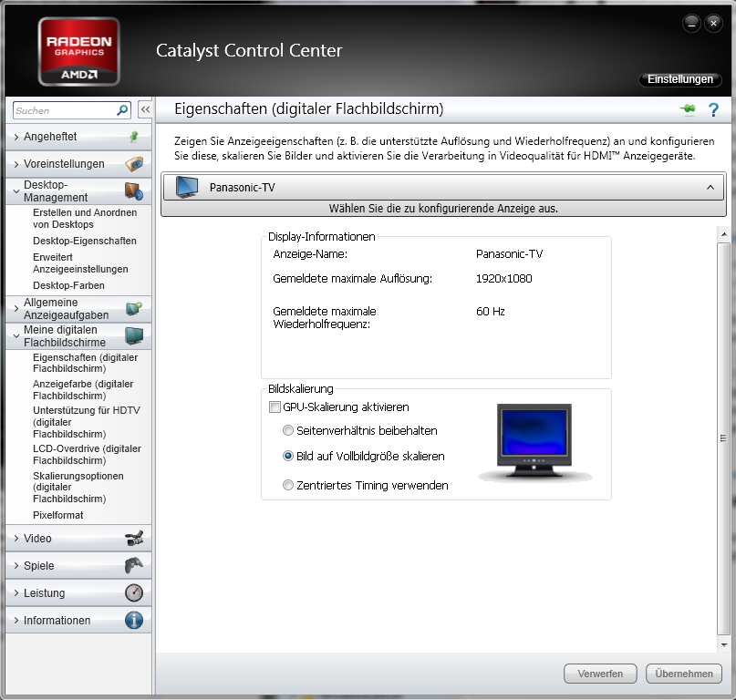The height and width of the screenshot is (700, 736).
Task: Close the Catalyst Control Center window
Action: (713, 23)
